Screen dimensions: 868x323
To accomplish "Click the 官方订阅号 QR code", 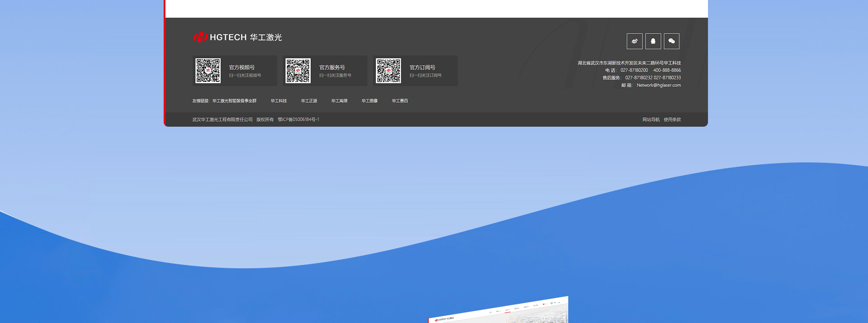I will (388, 71).
